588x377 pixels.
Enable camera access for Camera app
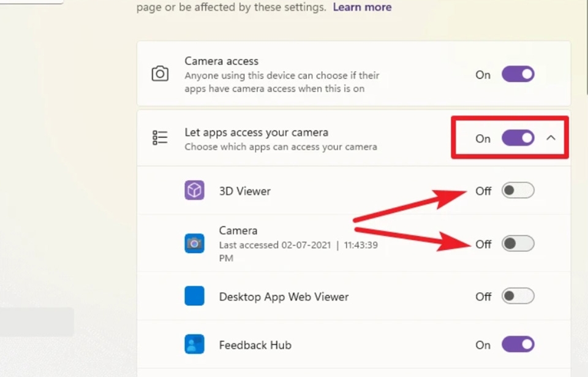pos(518,244)
